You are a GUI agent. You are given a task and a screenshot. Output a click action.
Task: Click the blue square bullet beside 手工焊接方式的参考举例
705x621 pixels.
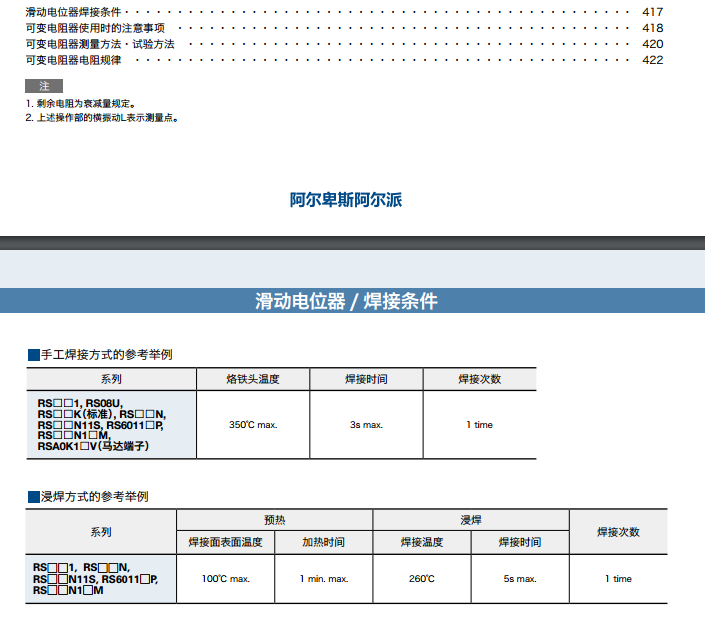tap(33, 355)
